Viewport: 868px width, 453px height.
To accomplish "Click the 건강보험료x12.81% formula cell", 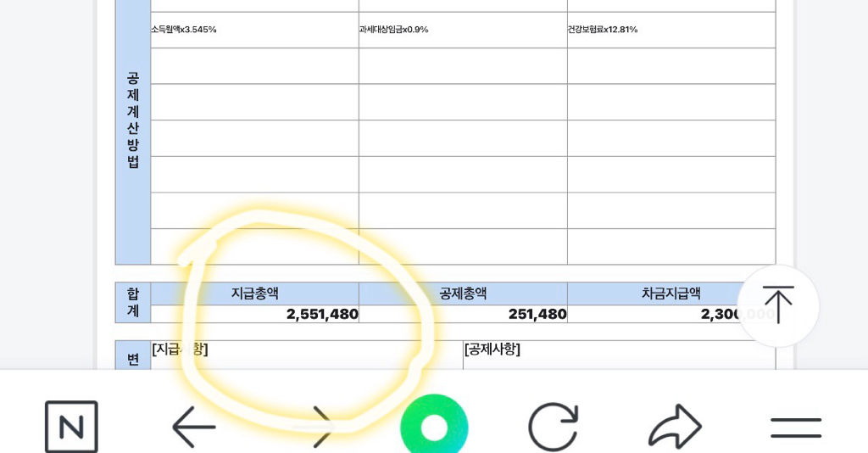I will pos(602,30).
